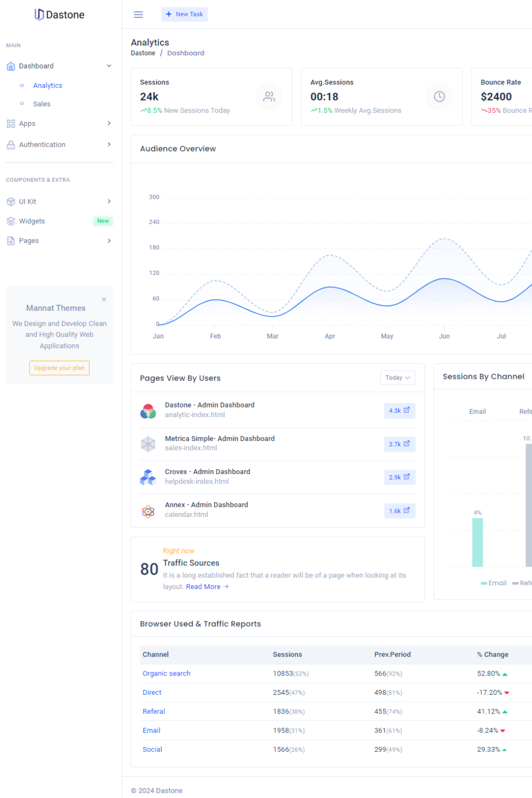Click the Dastone Admin Dashboard colored logo
Viewport: 532px width, 798px height.
click(148, 411)
